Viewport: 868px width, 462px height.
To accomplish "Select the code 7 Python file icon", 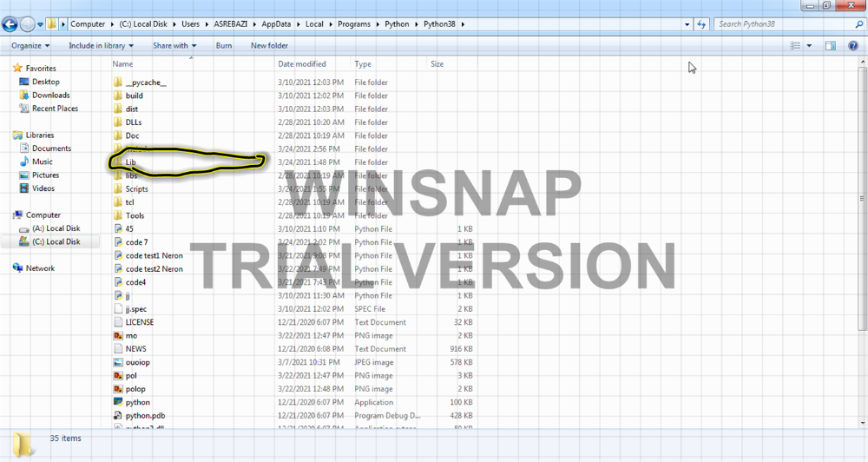I will [119, 242].
